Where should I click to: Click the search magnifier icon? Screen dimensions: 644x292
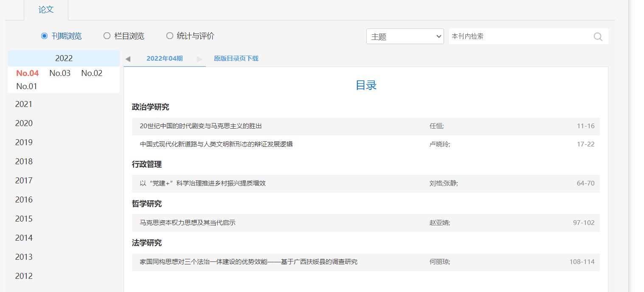pos(598,36)
